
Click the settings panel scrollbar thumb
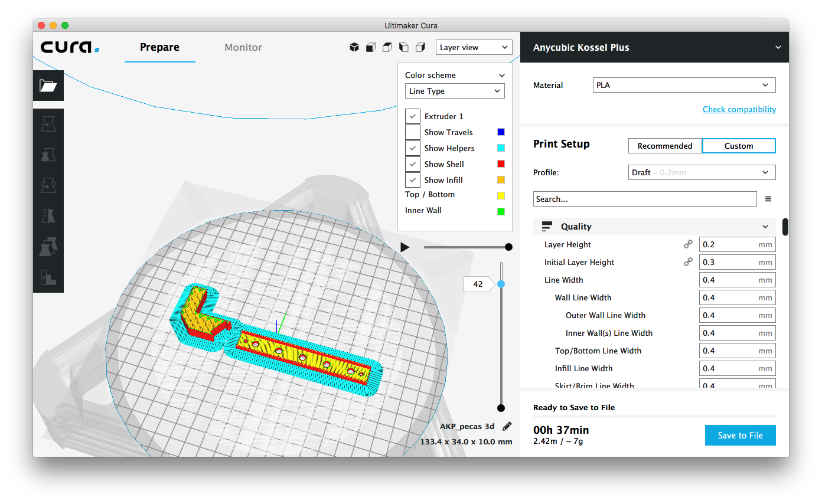coord(785,227)
